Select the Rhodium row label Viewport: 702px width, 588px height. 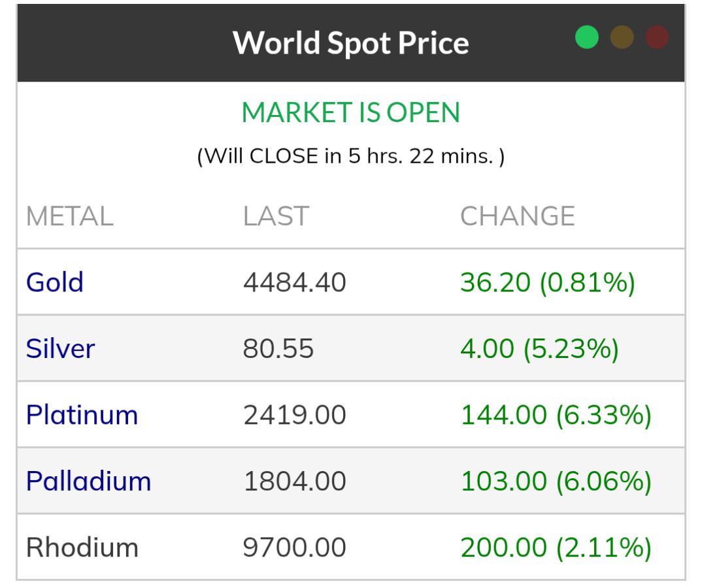click(82, 547)
